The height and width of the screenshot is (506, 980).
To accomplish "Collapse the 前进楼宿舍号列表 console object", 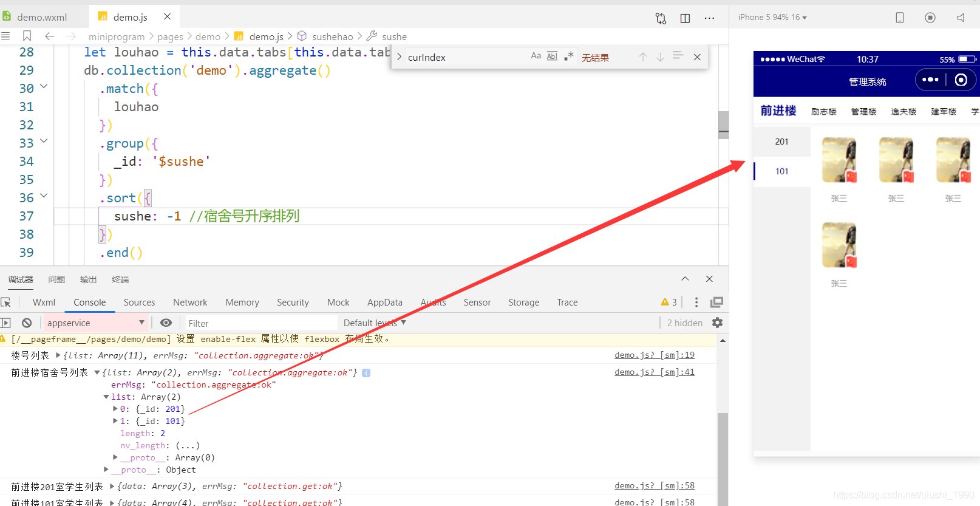I will point(97,372).
